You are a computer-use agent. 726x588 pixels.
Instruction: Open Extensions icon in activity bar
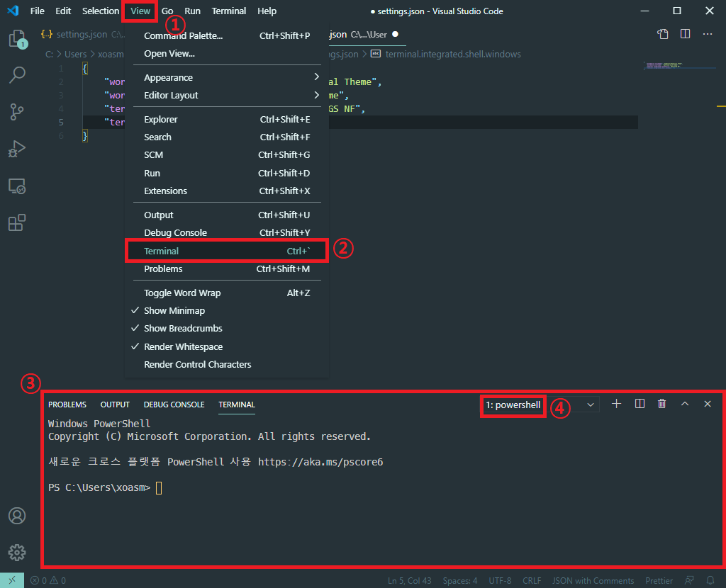17,222
